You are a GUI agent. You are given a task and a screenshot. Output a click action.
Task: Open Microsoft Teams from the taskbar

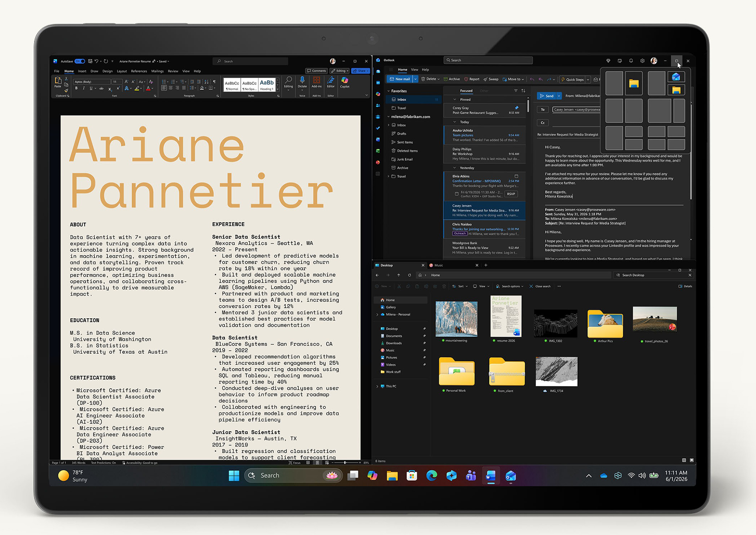click(471, 475)
